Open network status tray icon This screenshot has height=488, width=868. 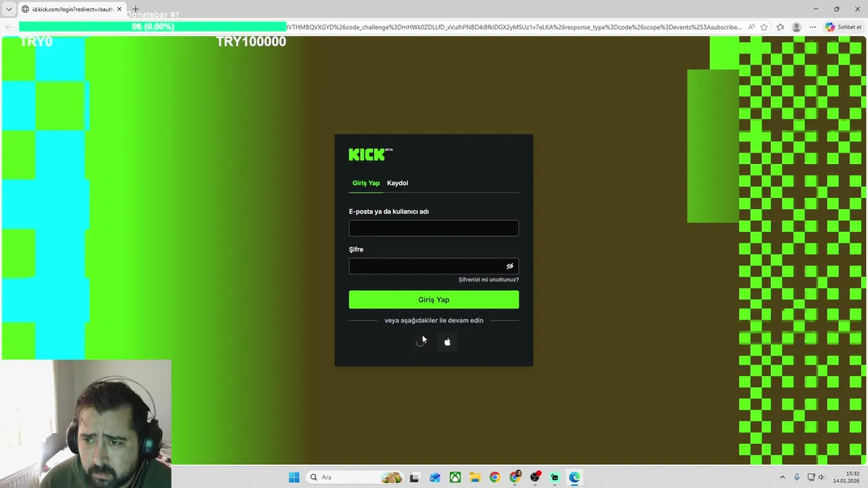click(x=811, y=477)
